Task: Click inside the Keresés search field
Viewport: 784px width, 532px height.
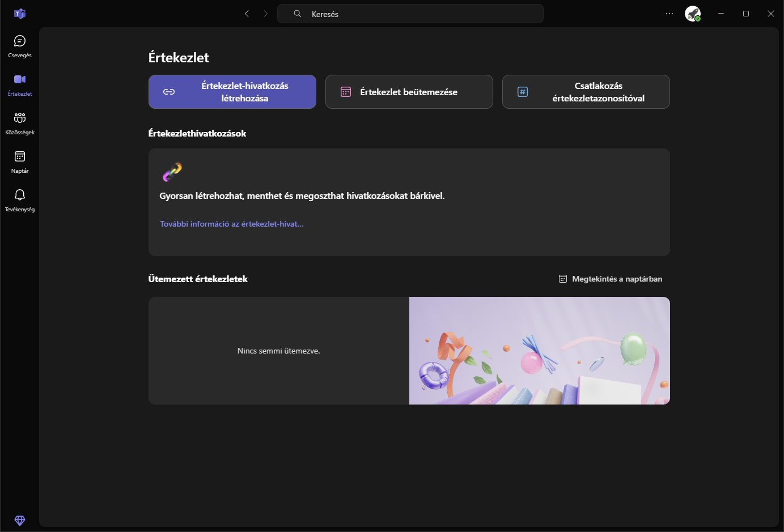Action: pyautogui.click(x=410, y=14)
